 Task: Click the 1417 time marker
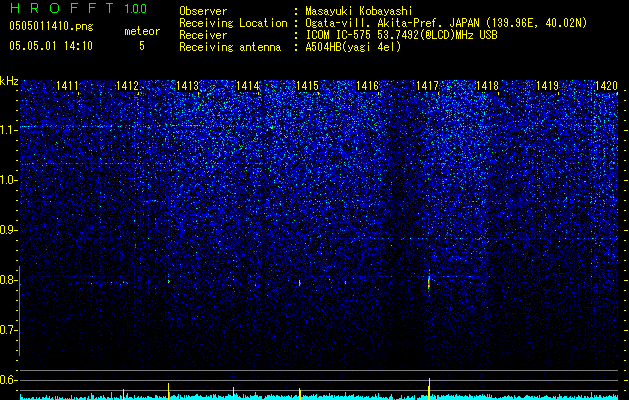[427, 85]
